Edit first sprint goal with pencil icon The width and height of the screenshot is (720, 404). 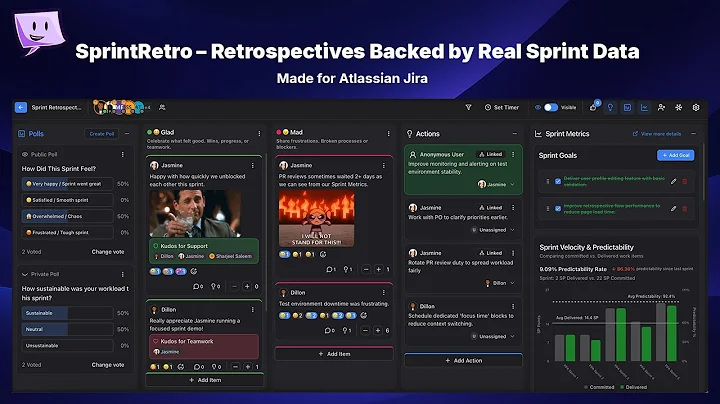click(673, 181)
